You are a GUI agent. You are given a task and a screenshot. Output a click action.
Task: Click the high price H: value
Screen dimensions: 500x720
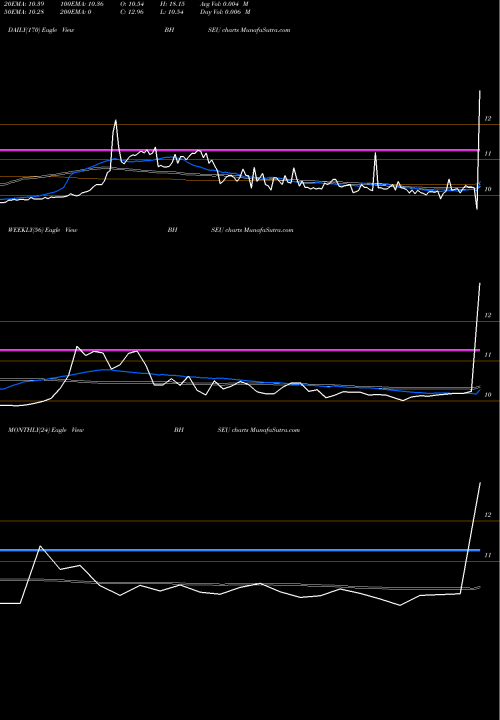(x=173, y=3)
